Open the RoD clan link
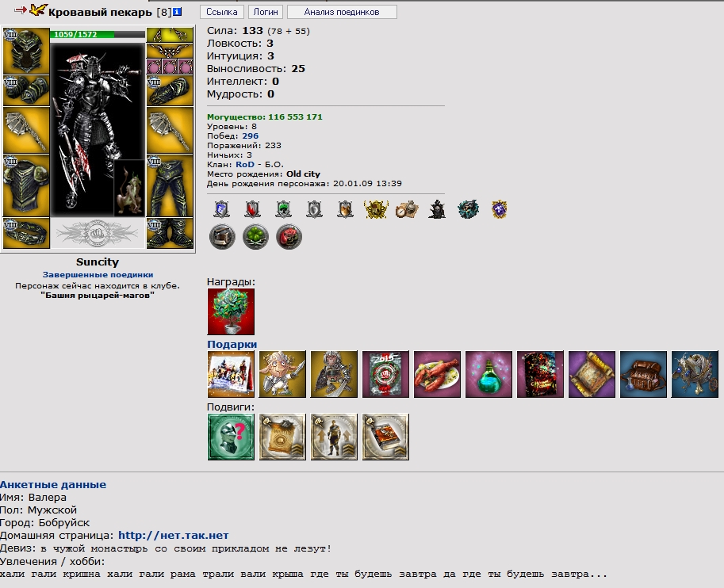Image resolution: width=724 pixels, height=588 pixels. click(245, 164)
